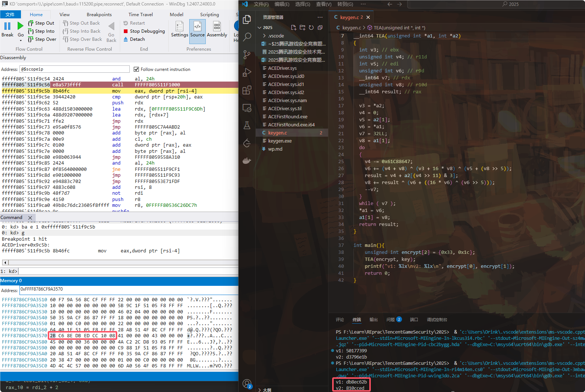Open the Source Control view icon
This screenshot has height=392, width=585.
247,55
